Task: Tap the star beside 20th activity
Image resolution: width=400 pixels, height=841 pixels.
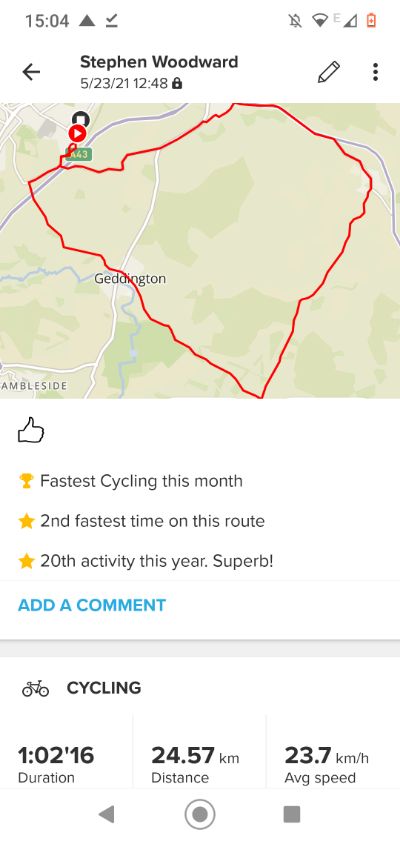Action: click(26, 562)
